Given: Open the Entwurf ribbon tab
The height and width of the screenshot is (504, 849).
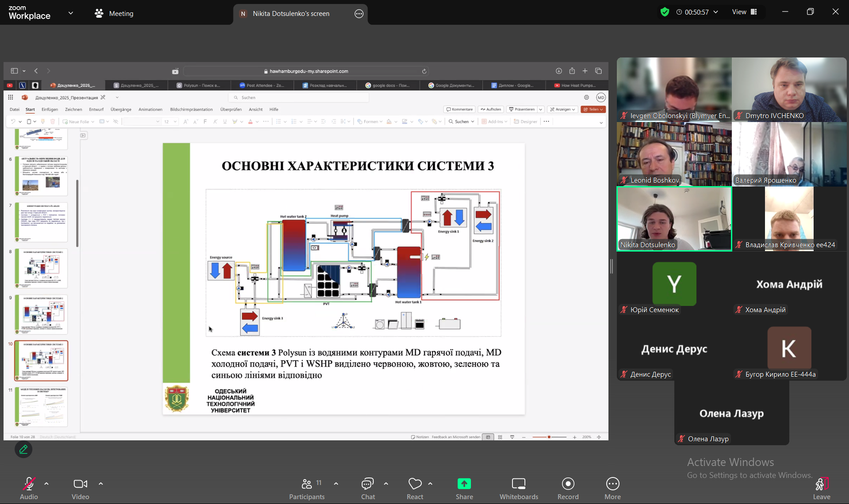Looking at the screenshot, I should [96, 109].
